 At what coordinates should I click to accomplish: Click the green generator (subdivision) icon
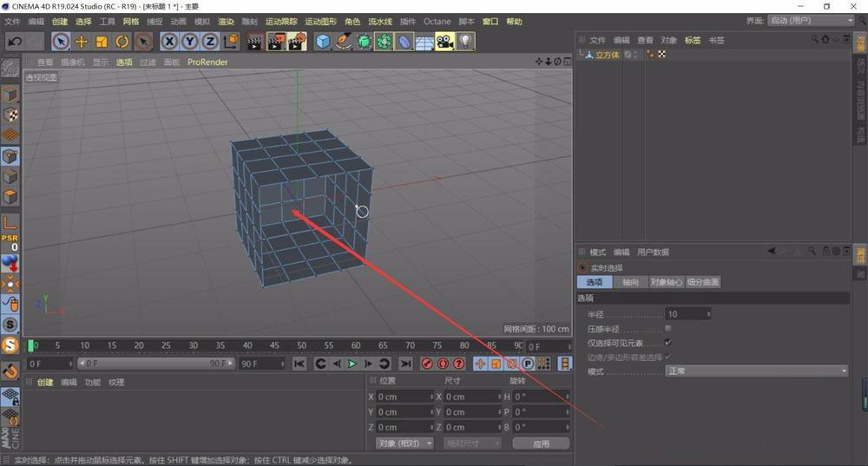tap(364, 42)
